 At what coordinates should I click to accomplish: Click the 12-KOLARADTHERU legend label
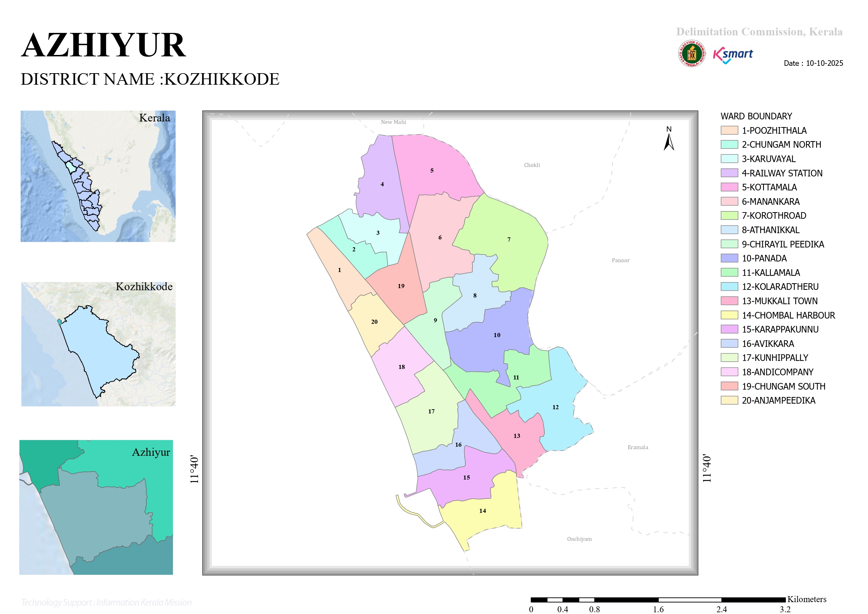coord(780,287)
